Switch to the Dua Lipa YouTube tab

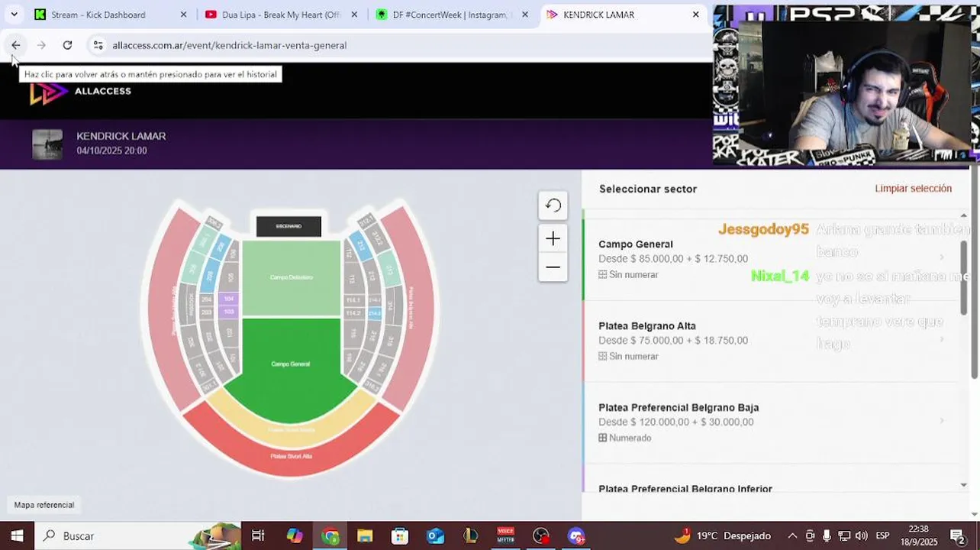point(282,15)
